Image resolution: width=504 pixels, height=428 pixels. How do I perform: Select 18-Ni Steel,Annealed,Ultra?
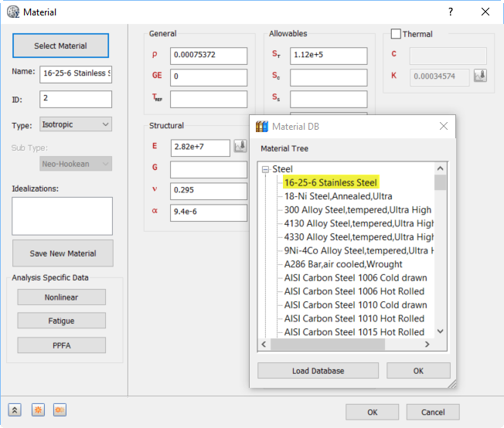coord(338,196)
